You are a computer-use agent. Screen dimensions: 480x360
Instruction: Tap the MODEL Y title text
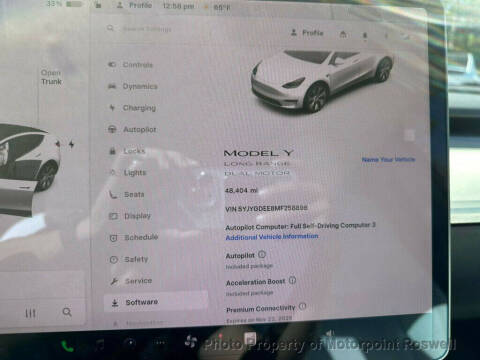pyautogui.click(x=259, y=153)
